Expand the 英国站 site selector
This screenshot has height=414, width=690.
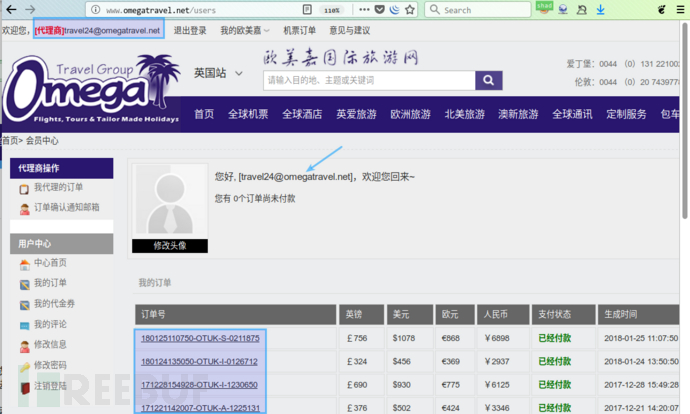[x=218, y=73]
